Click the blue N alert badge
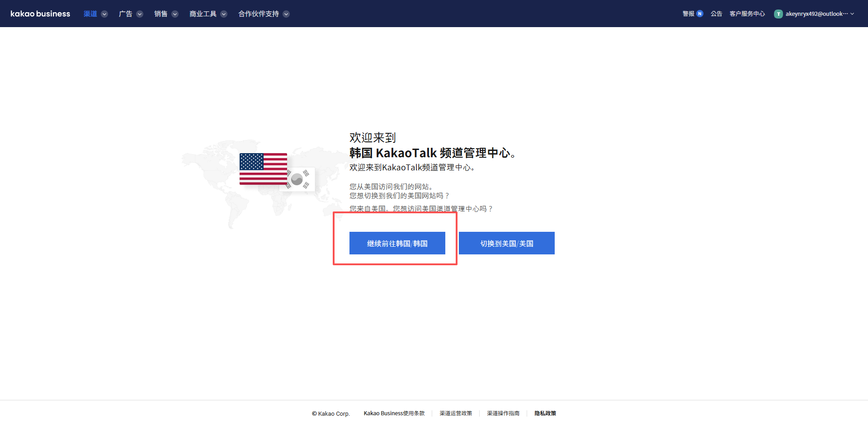The height and width of the screenshot is (427, 868). click(700, 14)
